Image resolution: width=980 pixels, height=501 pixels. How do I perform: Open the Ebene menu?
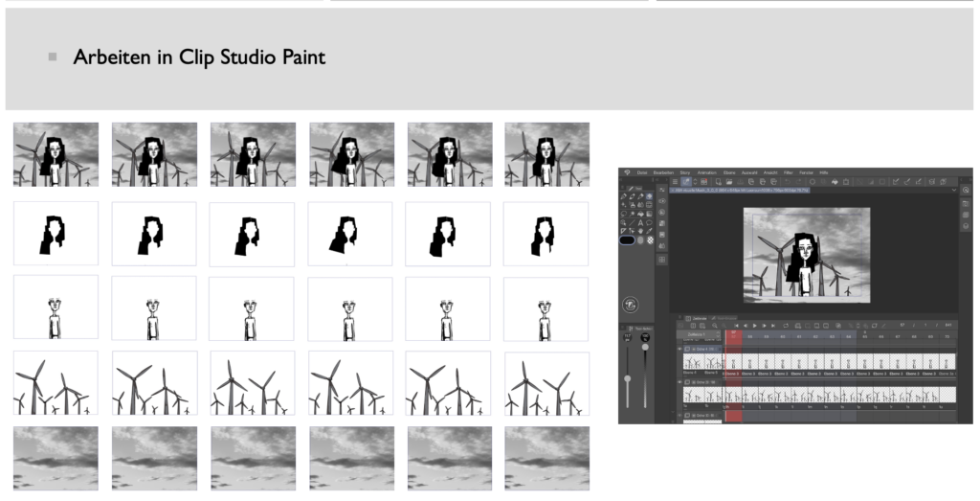[729, 172]
